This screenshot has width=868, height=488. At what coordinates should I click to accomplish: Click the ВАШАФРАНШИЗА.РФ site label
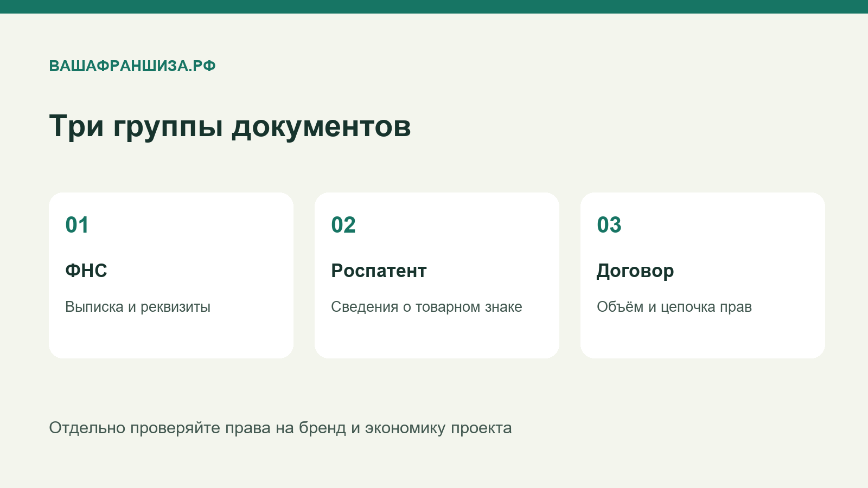tap(132, 66)
